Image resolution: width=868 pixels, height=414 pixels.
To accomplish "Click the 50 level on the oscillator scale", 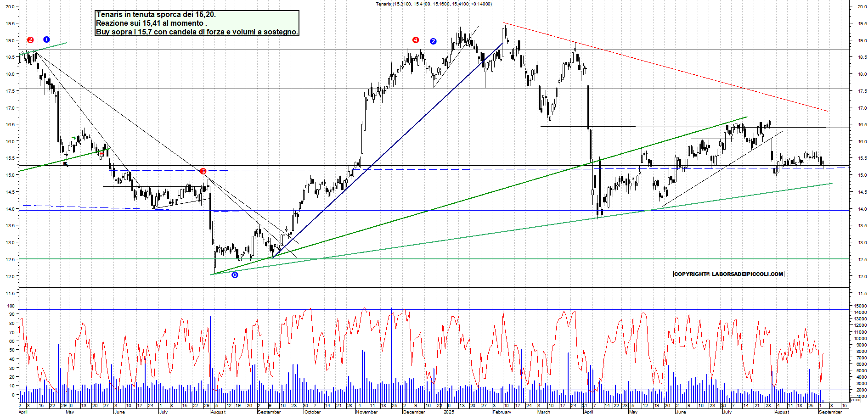I will (12, 350).
